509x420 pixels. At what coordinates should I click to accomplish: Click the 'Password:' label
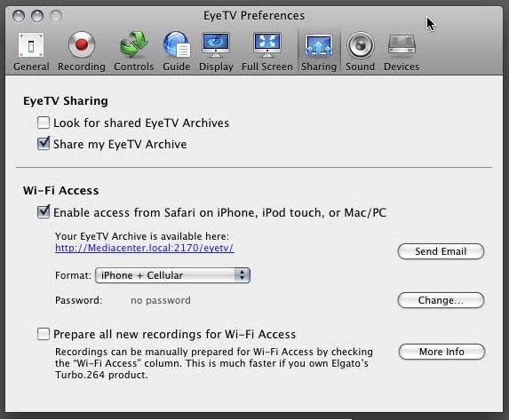pos(78,300)
